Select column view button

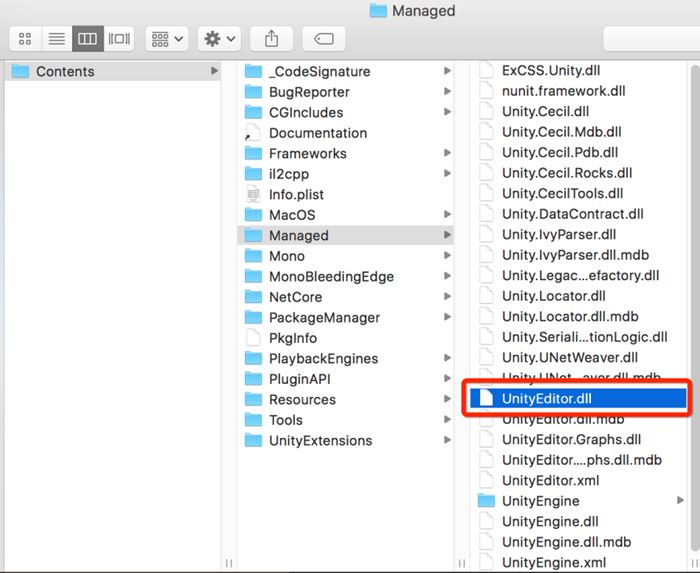click(87, 39)
